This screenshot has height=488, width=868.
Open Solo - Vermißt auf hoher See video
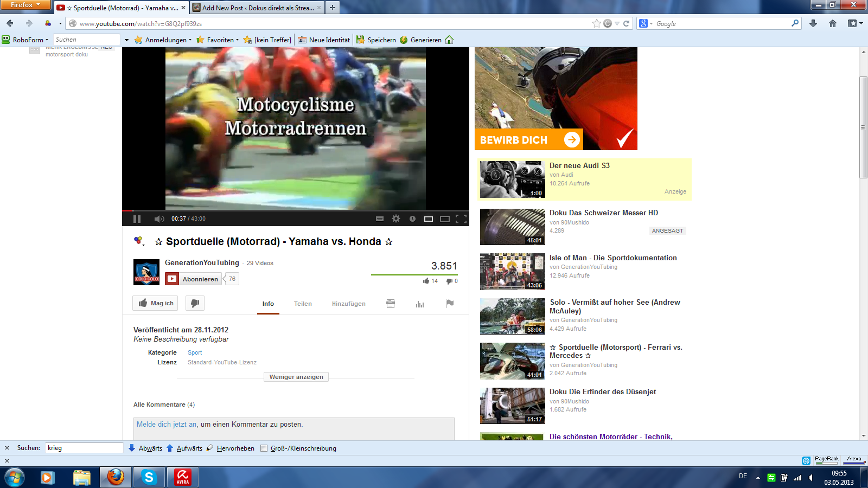tap(615, 306)
